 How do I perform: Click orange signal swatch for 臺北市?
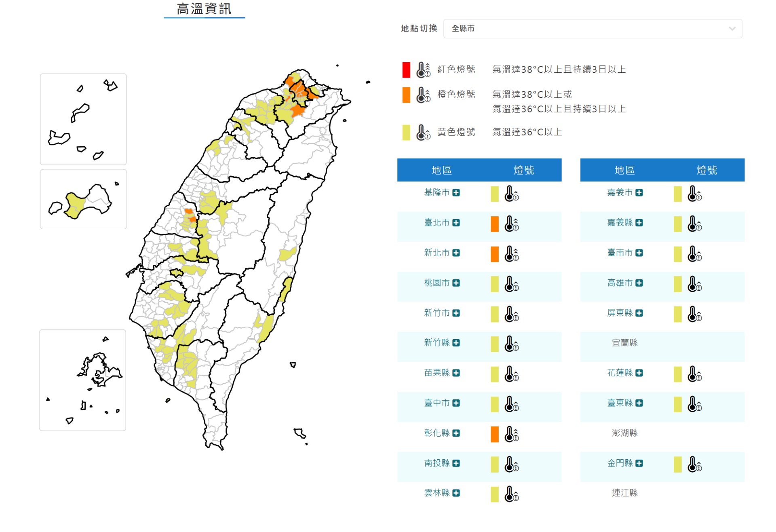494,224
